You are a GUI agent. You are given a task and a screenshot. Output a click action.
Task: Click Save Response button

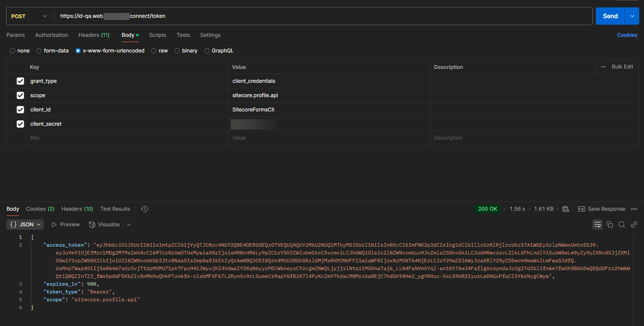602,209
